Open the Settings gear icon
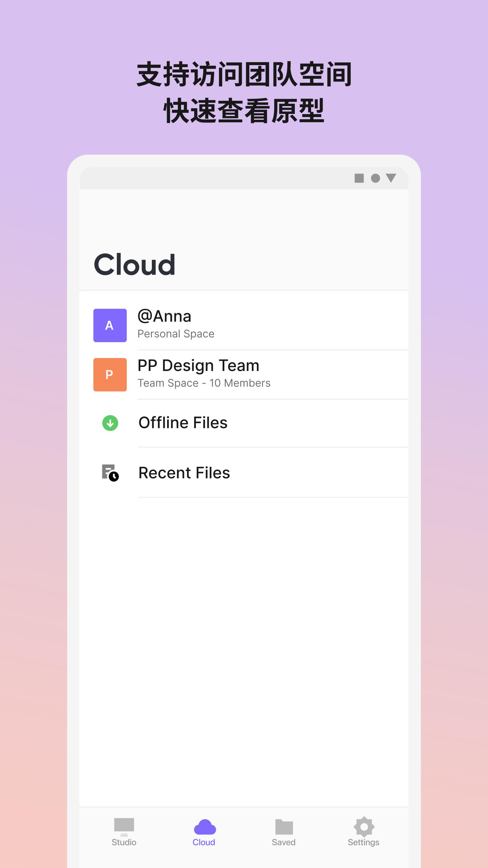Screen dimensions: 488x868 (364, 827)
